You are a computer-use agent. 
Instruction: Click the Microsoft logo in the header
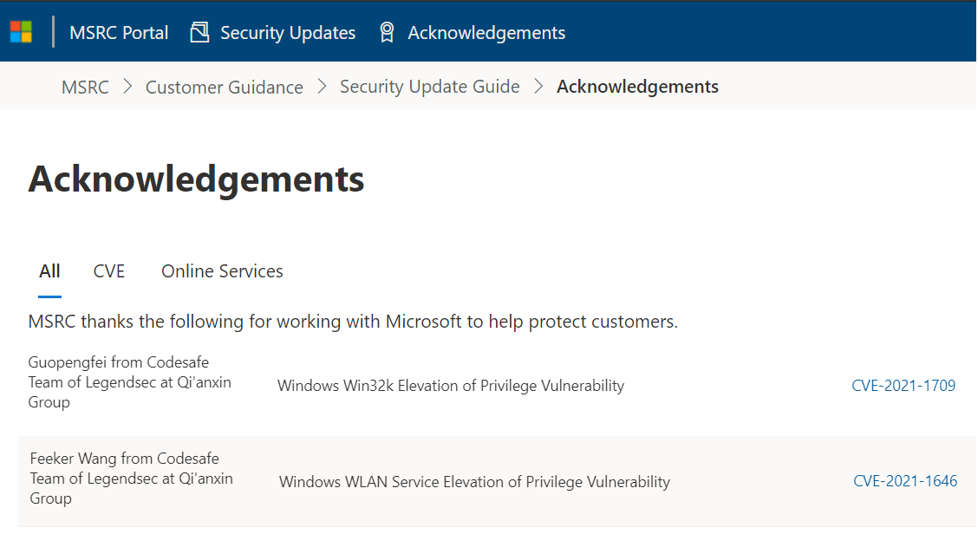click(x=21, y=32)
